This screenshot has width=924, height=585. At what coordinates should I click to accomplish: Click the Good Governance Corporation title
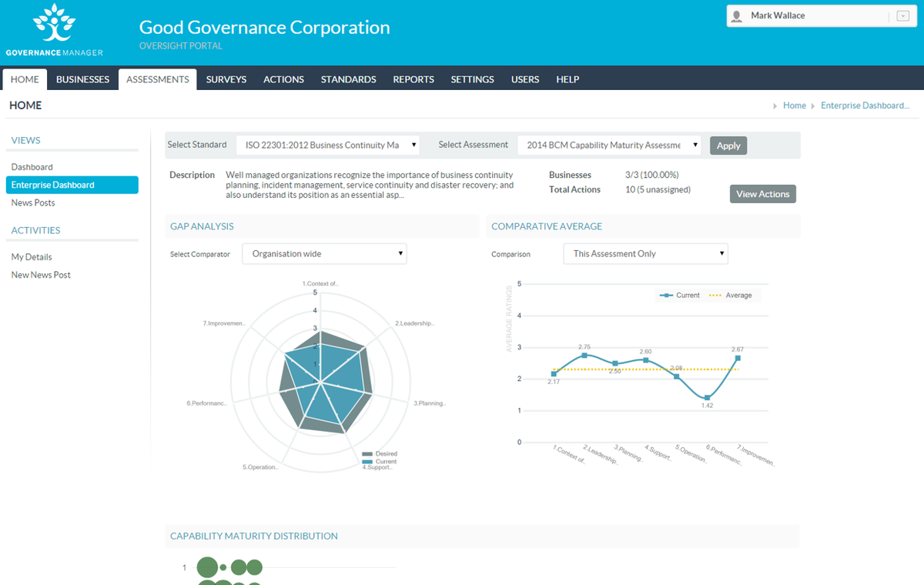pos(264,28)
